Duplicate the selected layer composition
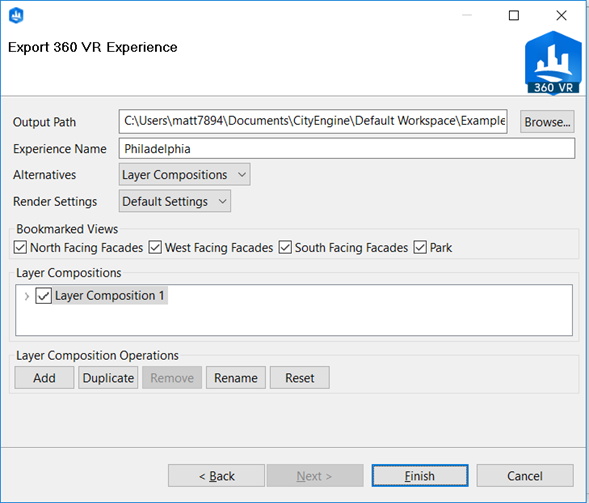 coord(108,378)
